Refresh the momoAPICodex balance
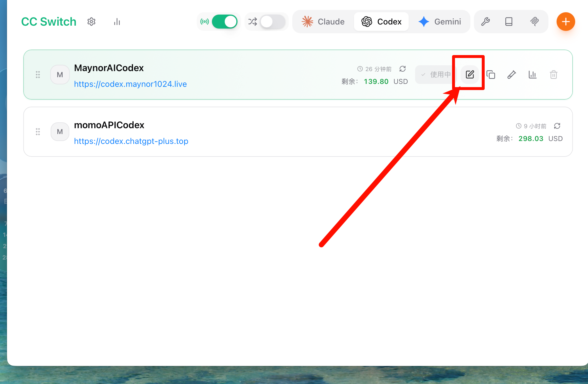The image size is (588, 384). click(557, 126)
